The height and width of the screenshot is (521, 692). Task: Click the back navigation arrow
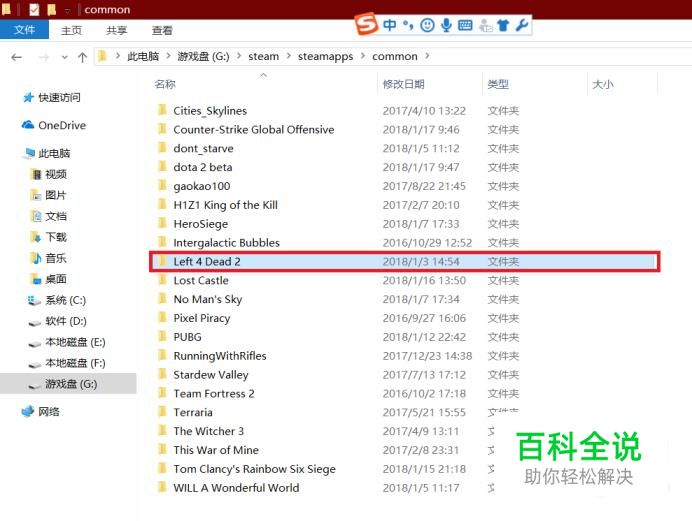click(x=17, y=57)
